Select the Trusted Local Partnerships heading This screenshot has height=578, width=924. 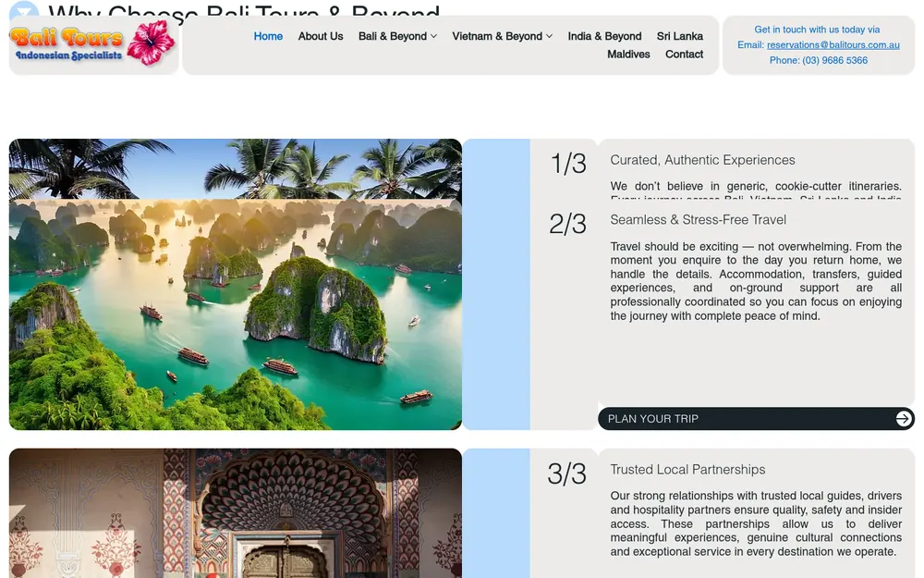click(687, 470)
